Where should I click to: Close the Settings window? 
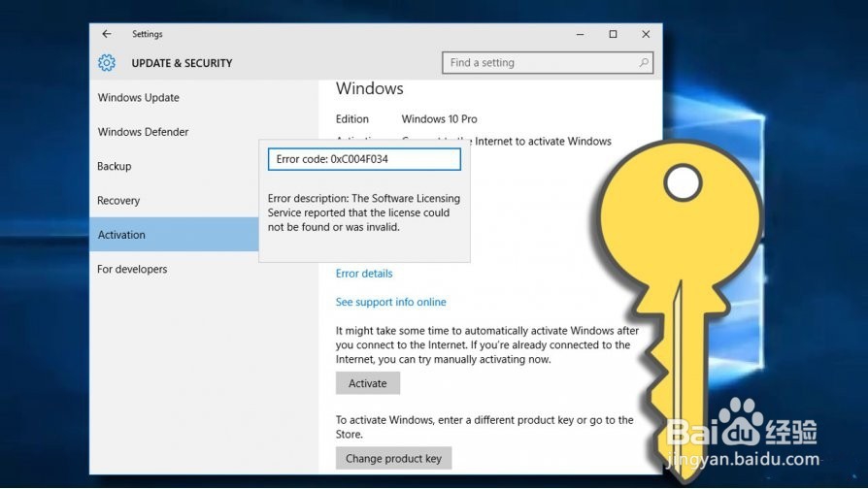[646, 34]
